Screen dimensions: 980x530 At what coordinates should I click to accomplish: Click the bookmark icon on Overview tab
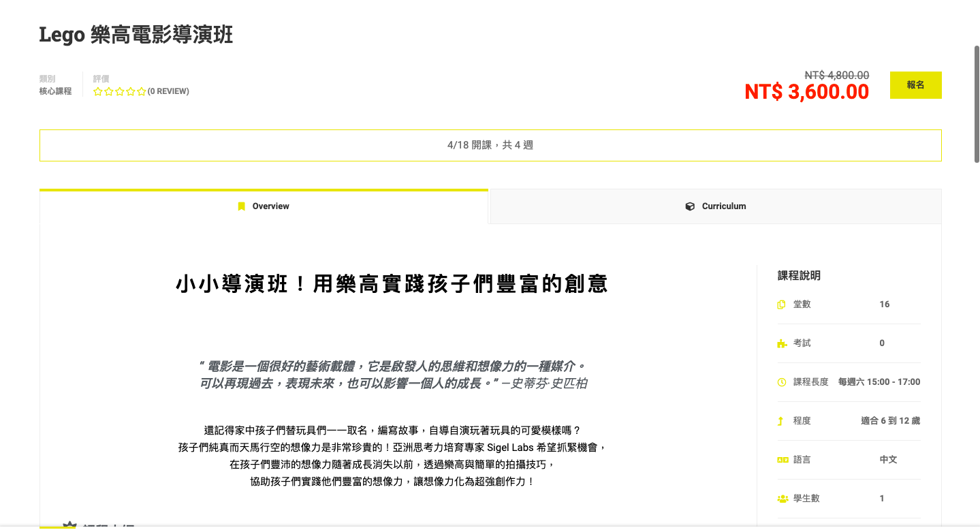click(241, 206)
